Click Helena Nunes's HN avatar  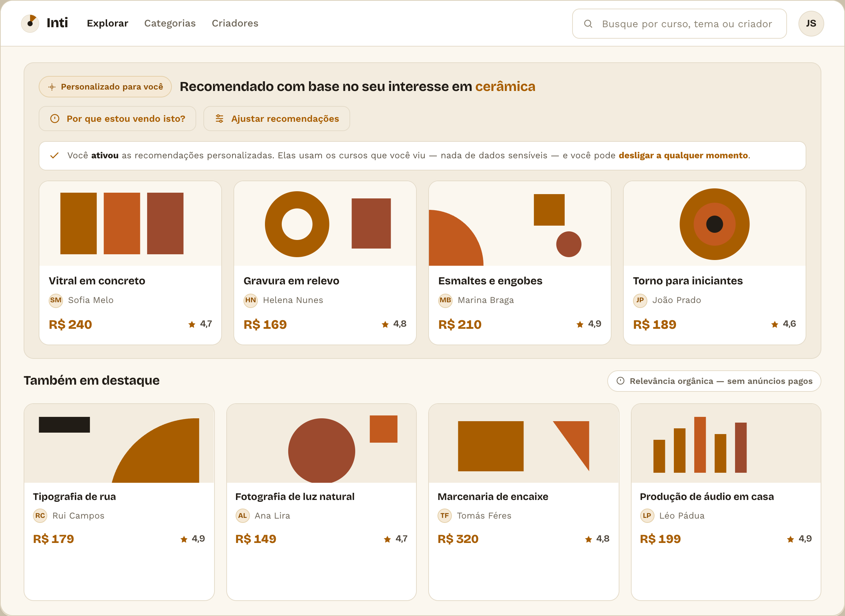tap(251, 300)
